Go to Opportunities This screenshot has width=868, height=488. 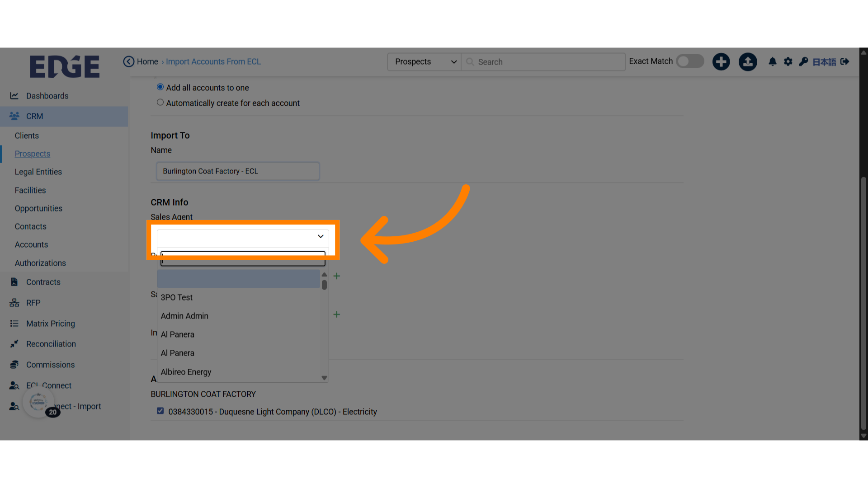[x=38, y=208]
